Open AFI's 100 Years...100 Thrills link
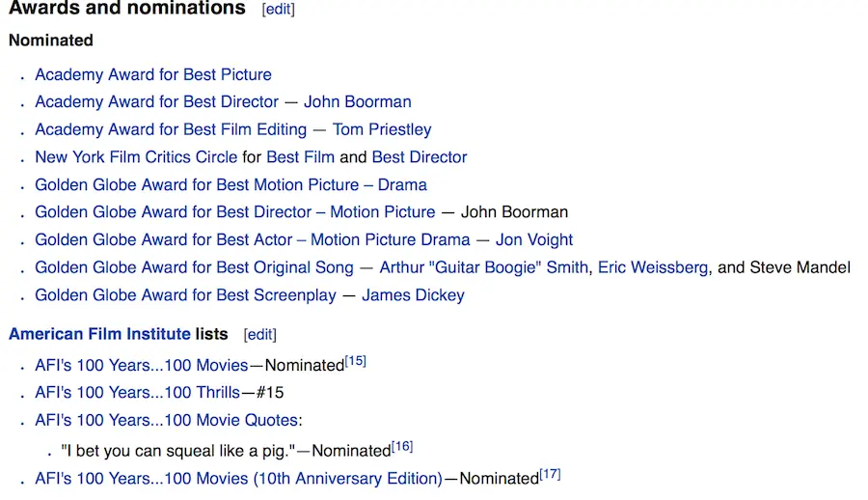This screenshot has width=868, height=500. point(138,392)
